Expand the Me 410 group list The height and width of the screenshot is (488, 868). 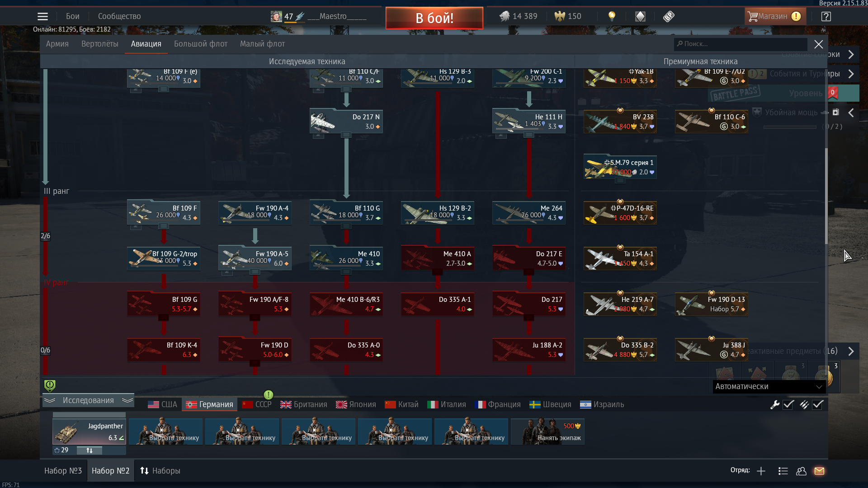346,272
